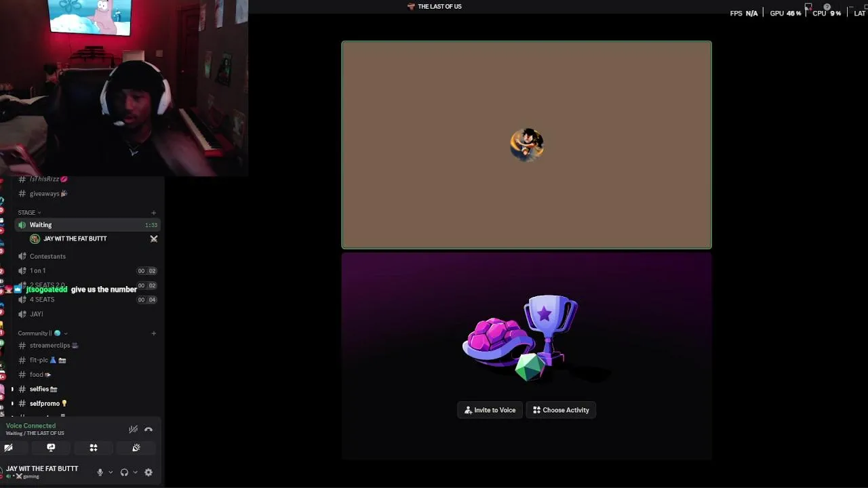
Task: Click the Voice Connected status text
Action: pos(31,426)
